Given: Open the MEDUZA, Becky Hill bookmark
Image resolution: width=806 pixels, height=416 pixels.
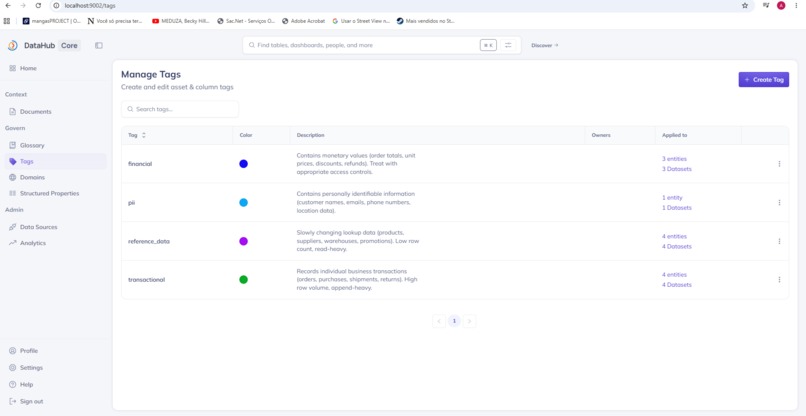Looking at the screenshot, I should [180, 21].
